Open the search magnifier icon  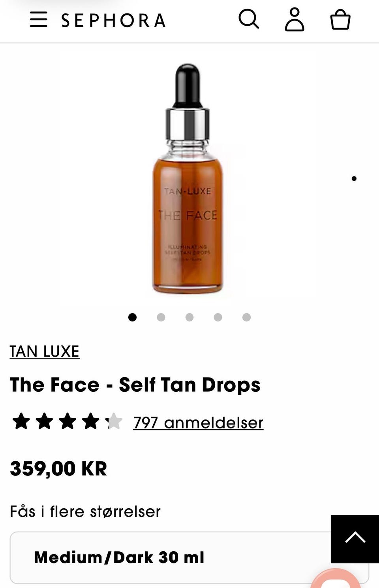(x=249, y=19)
